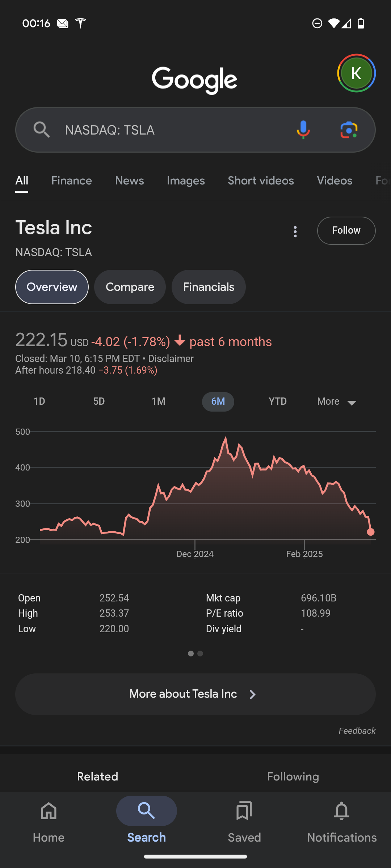The image size is (391, 868).
Task: Open Google Lens camera search
Action: pyautogui.click(x=349, y=130)
